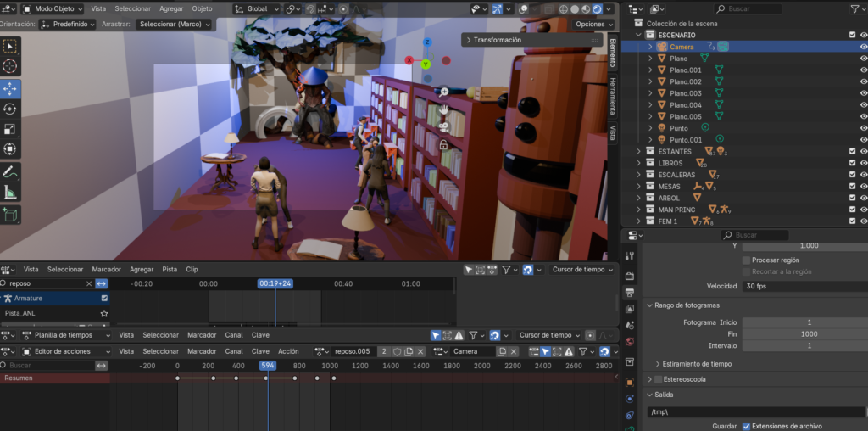Screen dimensions: 868x431
Task: Switch to the Herramienta sidebar tab
Action: pyautogui.click(x=612, y=96)
